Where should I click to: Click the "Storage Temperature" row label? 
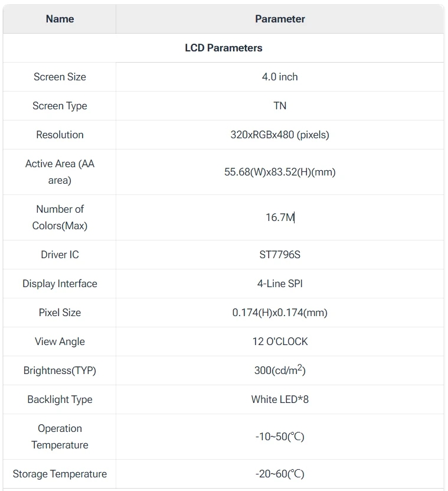pos(60,474)
